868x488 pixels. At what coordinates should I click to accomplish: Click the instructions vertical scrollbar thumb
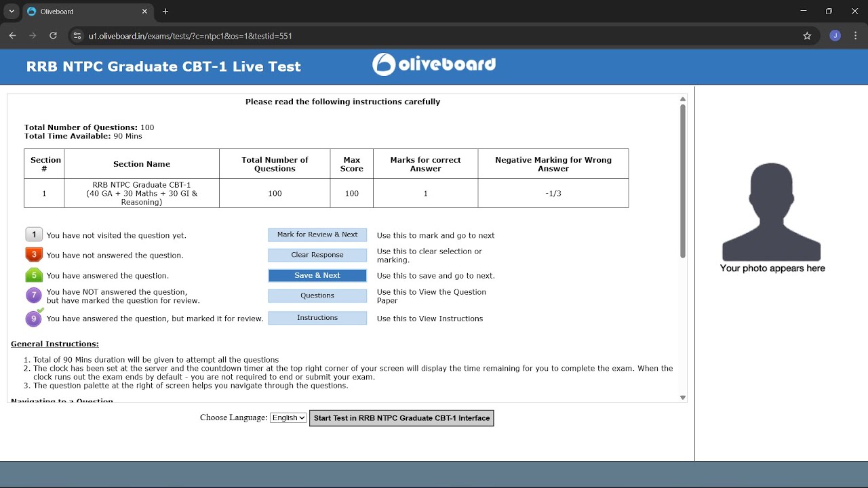[683, 181]
